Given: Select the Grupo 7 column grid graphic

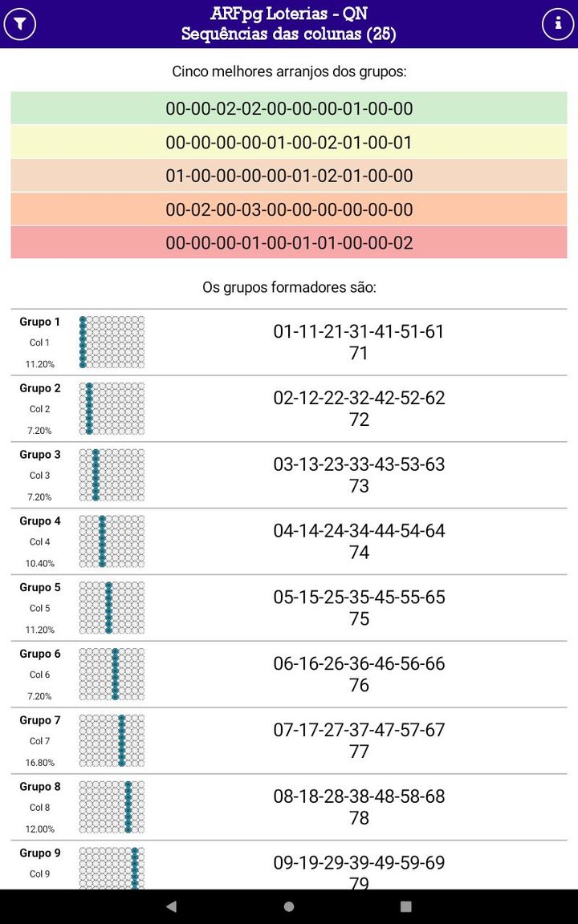Looking at the screenshot, I should click(112, 740).
